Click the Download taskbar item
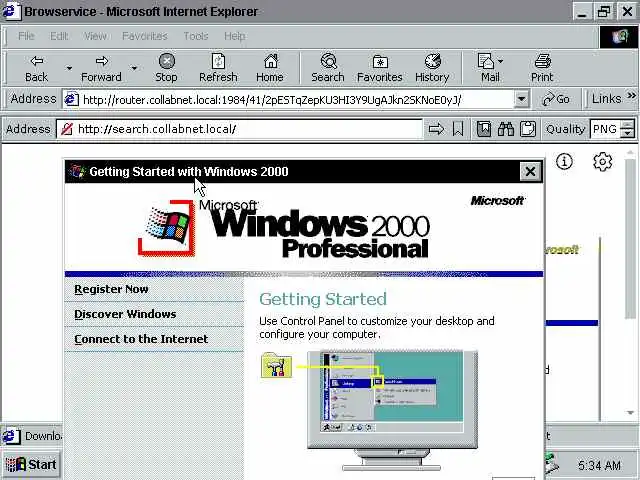640x480 pixels. coord(32,436)
